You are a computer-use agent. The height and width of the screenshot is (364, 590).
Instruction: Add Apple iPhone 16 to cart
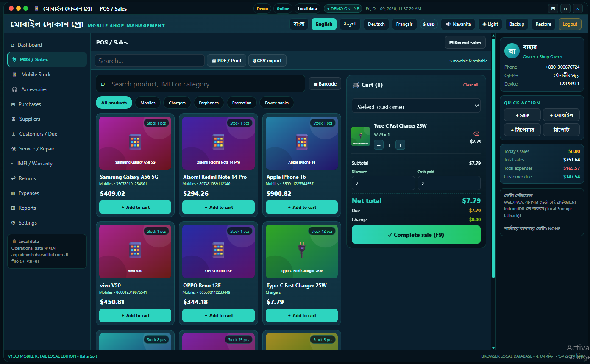click(302, 207)
